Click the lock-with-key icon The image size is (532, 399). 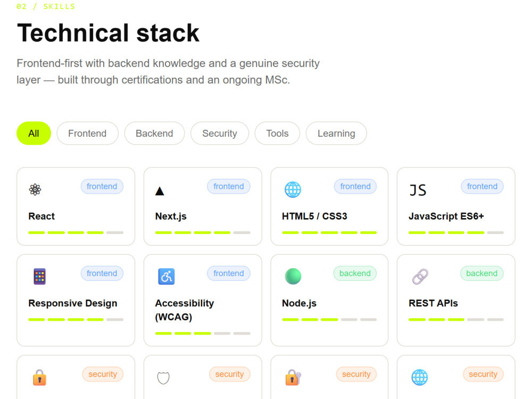(293, 377)
